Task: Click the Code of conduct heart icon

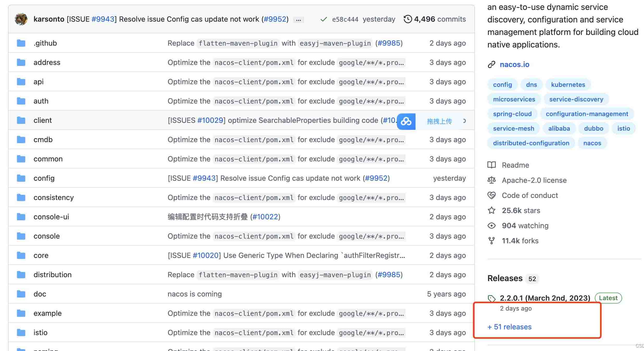Action: tap(492, 195)
